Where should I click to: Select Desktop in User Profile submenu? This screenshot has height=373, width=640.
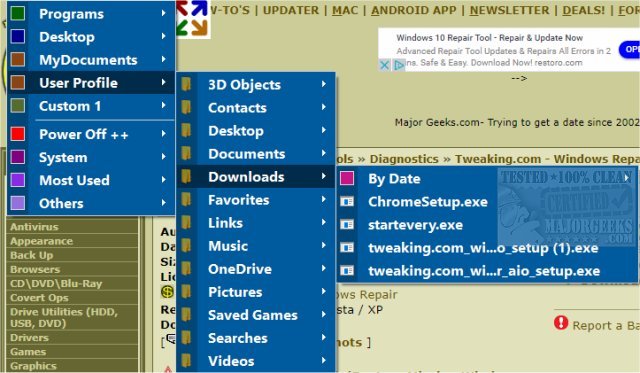pos(256,131)
